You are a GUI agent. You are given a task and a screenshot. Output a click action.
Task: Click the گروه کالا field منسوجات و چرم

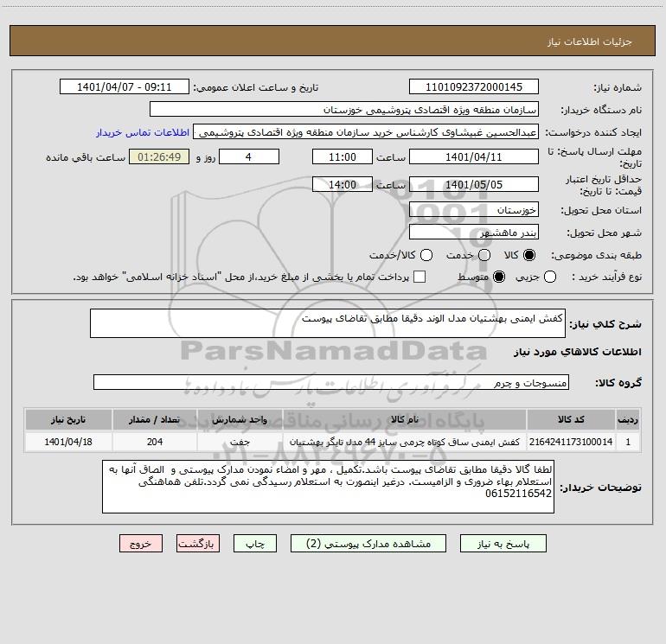click(x=331, y=382)
